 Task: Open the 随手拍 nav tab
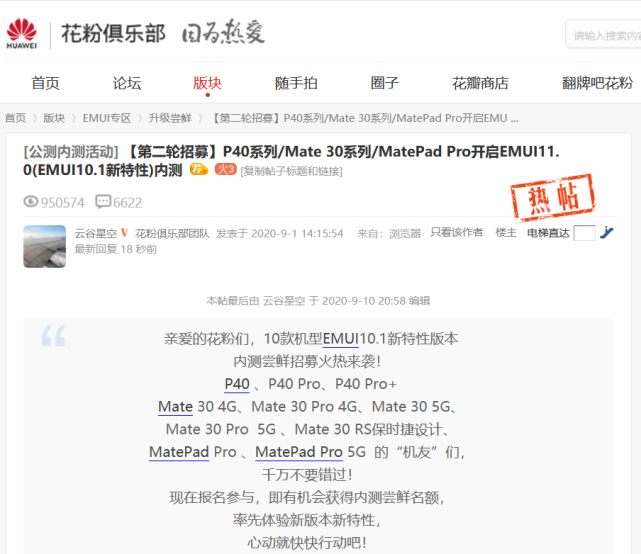(x=296, y=83)
